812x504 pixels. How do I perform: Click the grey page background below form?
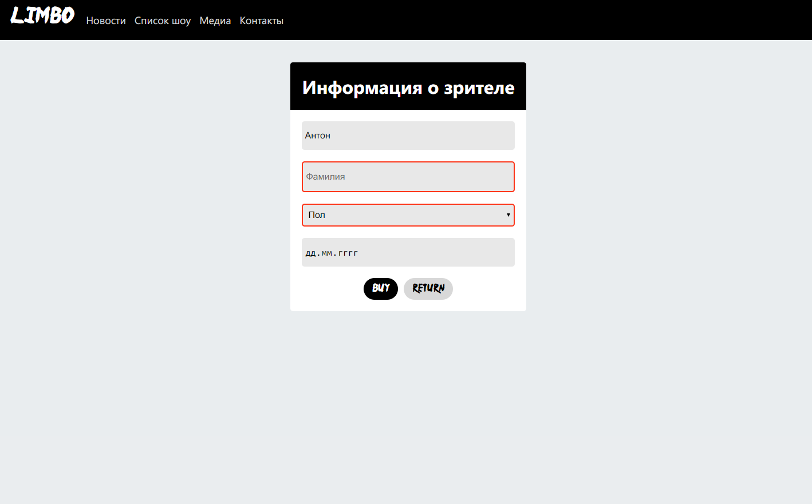coord(408,406)
